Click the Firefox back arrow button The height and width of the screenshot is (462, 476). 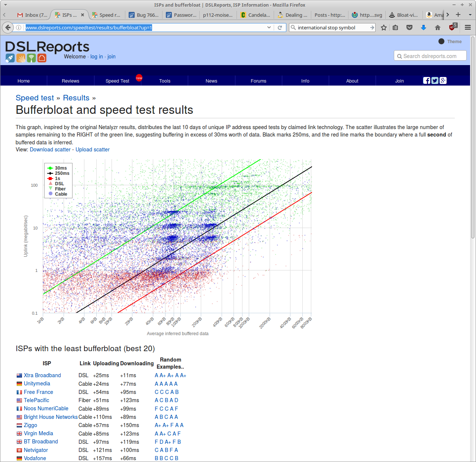[8, 28]
